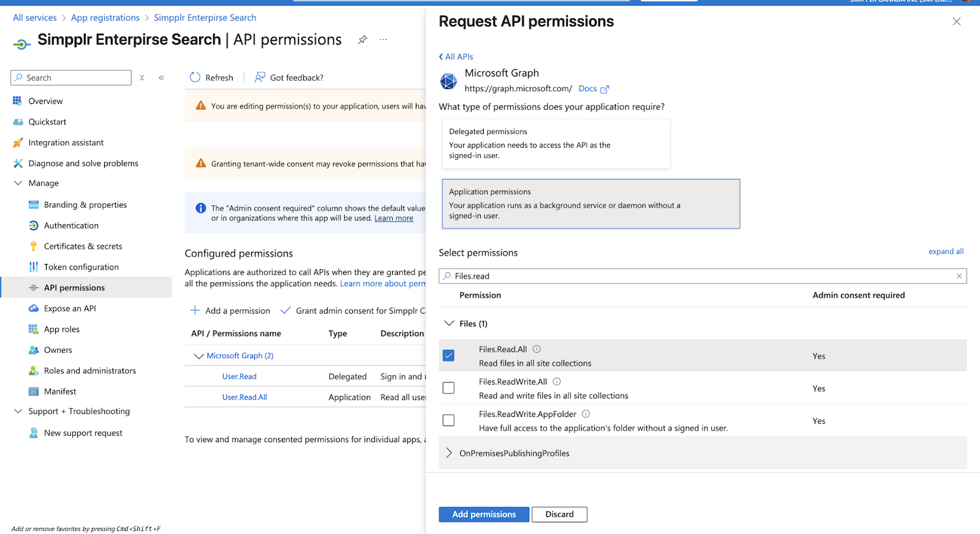Go to Authentication menu item
The width and height of the screenshot is (980, 534).
pyautogui.click(x=71, y=225)
